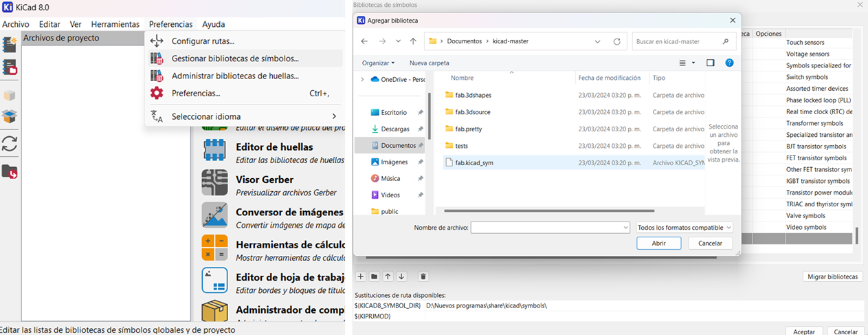Click the Abrir button
868x335 pixels.
pos(658,243)
